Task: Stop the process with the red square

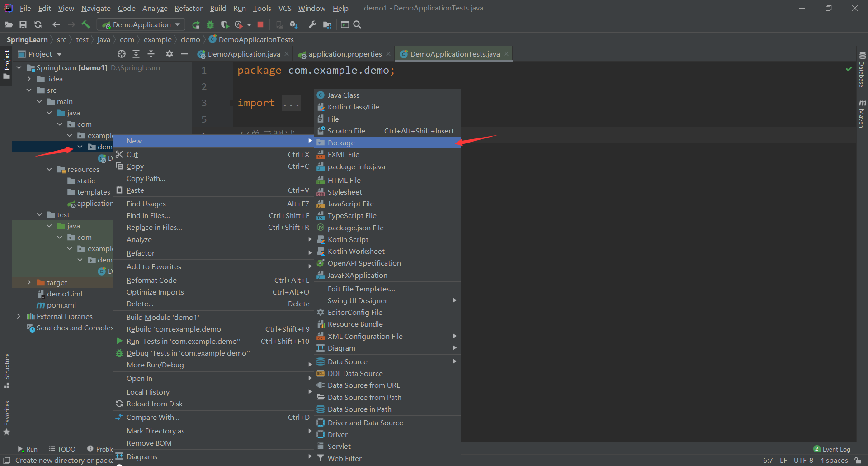Action: click(x=260, y=24)
